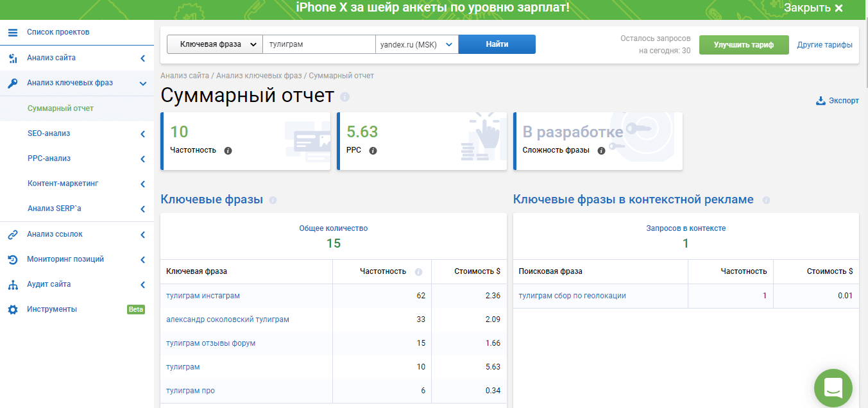This screenshot has width=868, height=408.
Task: Click the keyword input field containing тулиграм
Action: [x=319, y=44]
